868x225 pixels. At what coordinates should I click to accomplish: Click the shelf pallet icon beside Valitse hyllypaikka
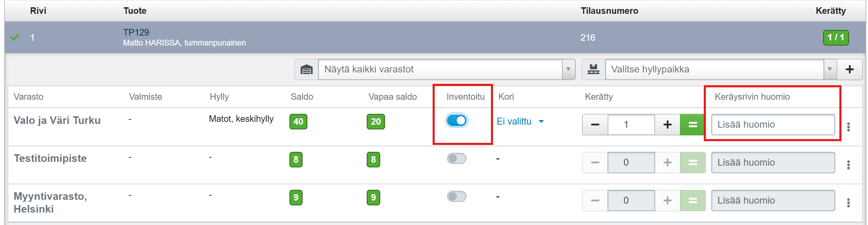[593, 70]
